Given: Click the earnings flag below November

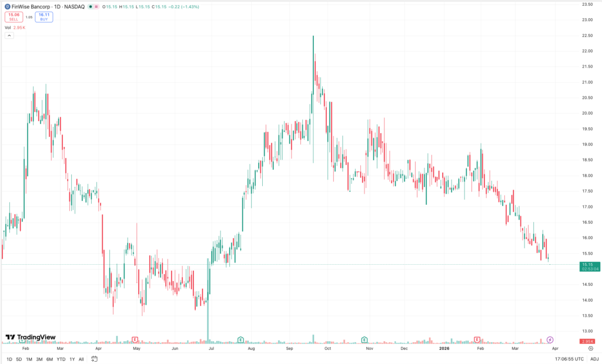Looking at the screenshot, I should point(365,339).
